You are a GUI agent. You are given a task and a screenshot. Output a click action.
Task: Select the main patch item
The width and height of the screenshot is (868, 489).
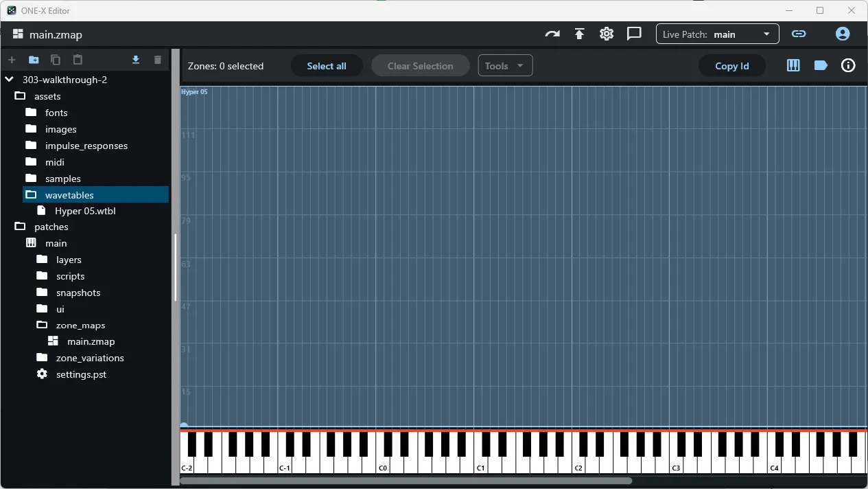tap(56, 243)
